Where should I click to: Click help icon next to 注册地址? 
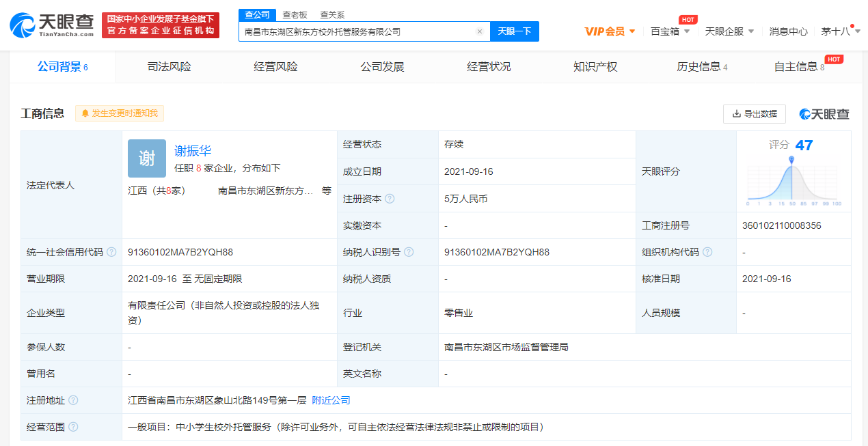pos(73,400)
